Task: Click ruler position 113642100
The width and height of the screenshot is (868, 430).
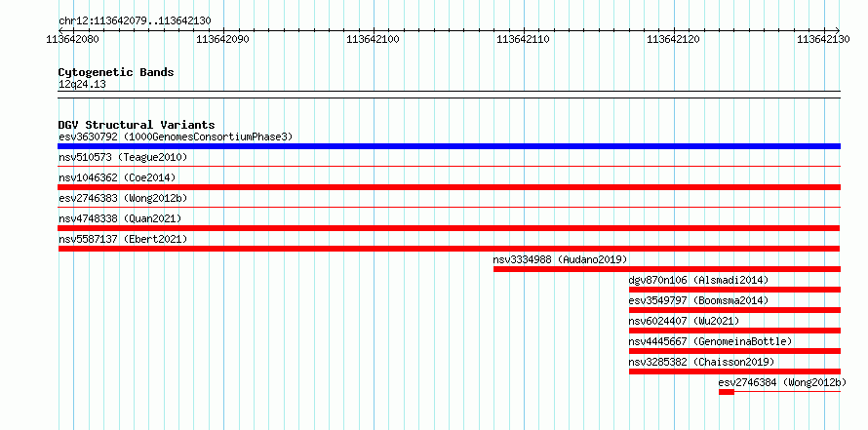Action: click(374, 39)
